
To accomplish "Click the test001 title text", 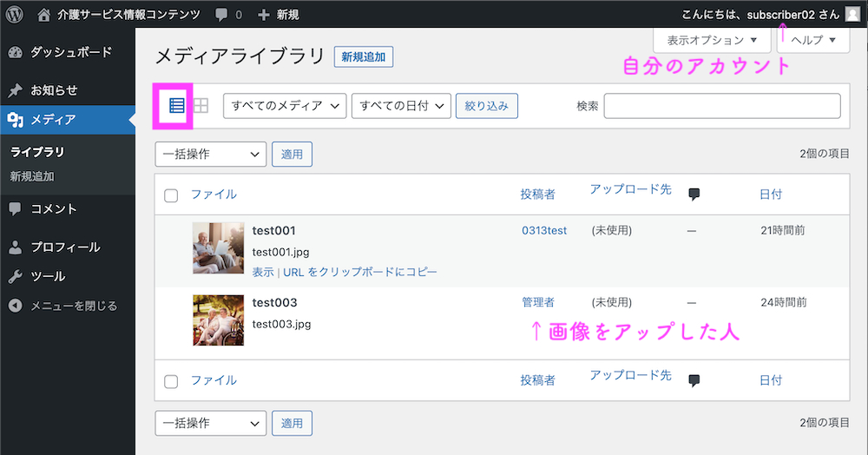I will [x=274, y=230].
